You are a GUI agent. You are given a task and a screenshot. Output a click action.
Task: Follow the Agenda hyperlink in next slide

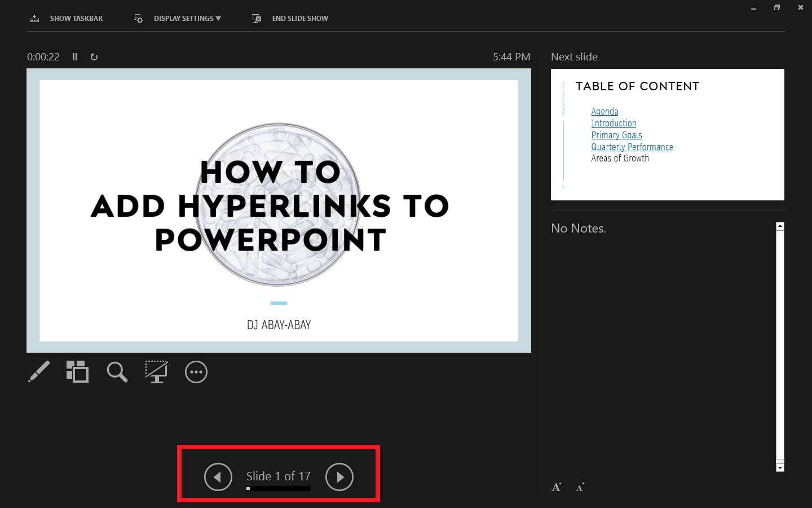pos(604,111)
